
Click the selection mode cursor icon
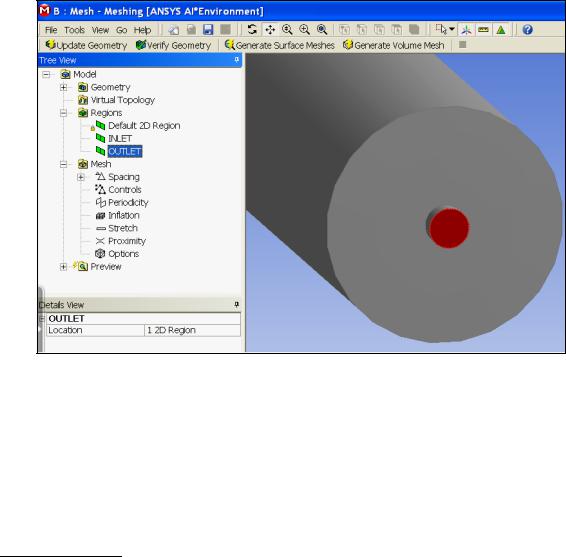tap(441, 30)
